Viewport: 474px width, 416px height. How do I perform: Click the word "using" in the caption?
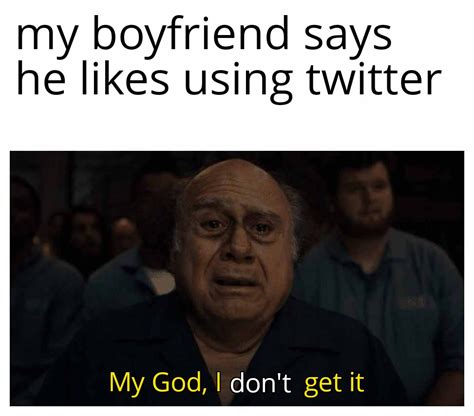pos(238,83)
